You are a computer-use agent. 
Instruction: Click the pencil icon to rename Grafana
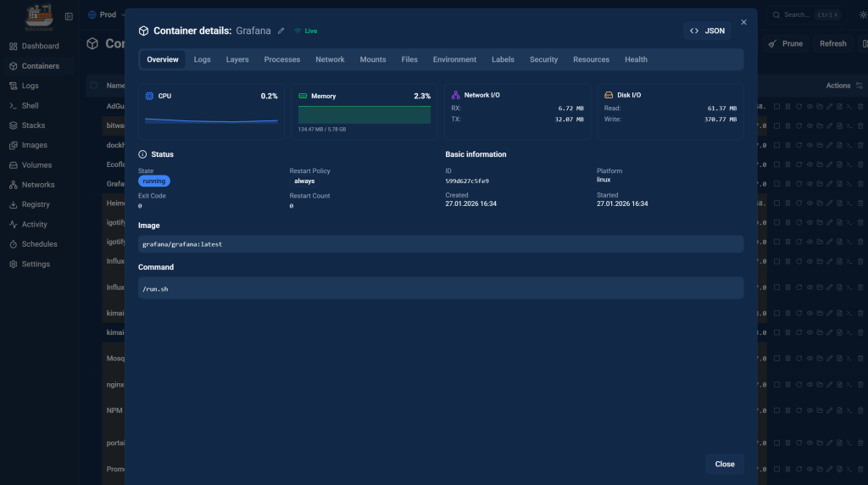pos(281,31)
